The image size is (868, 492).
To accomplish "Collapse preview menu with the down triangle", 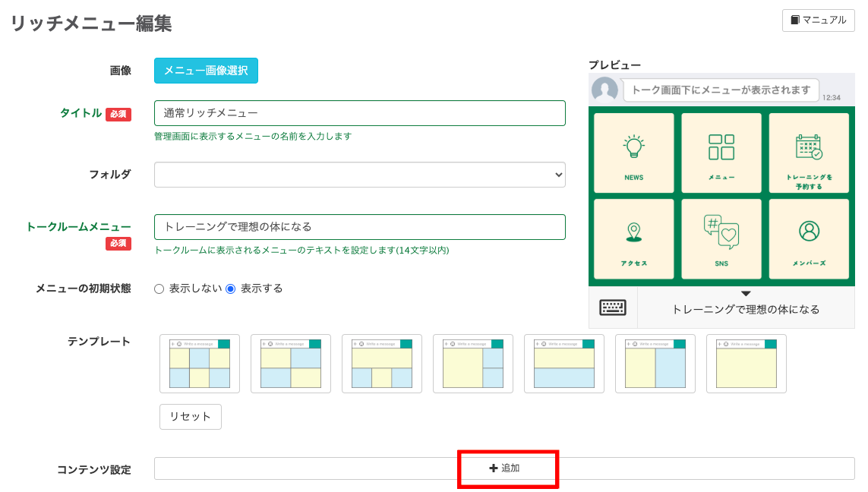I will pyautogui.click(x=746, y=294).
